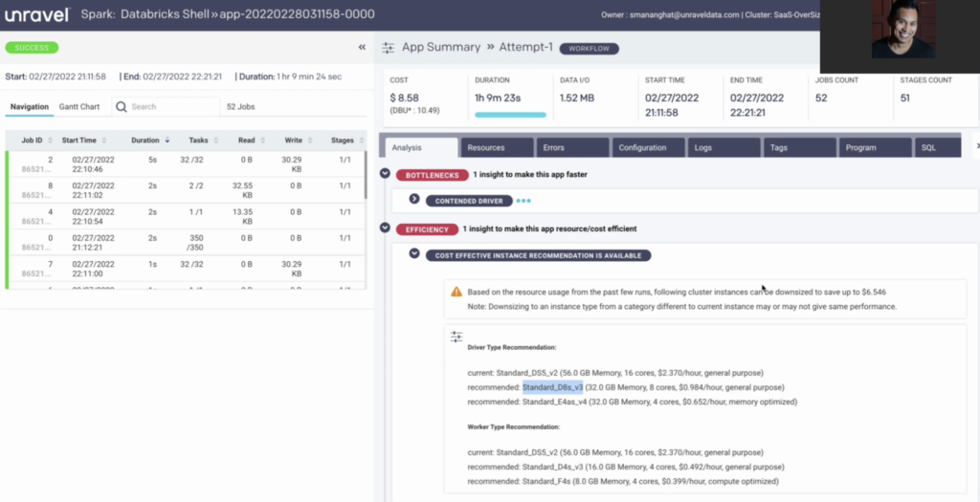Select job row with ID 7
Image resolution: width=980 pixels, height=502 pixels.
[186, 269]
